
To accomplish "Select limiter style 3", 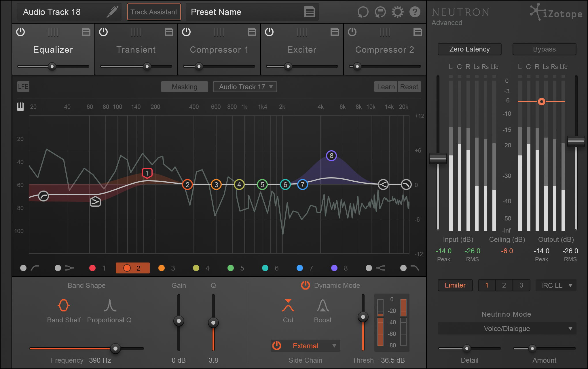I will pyautogui.click(x=521, y=285).
